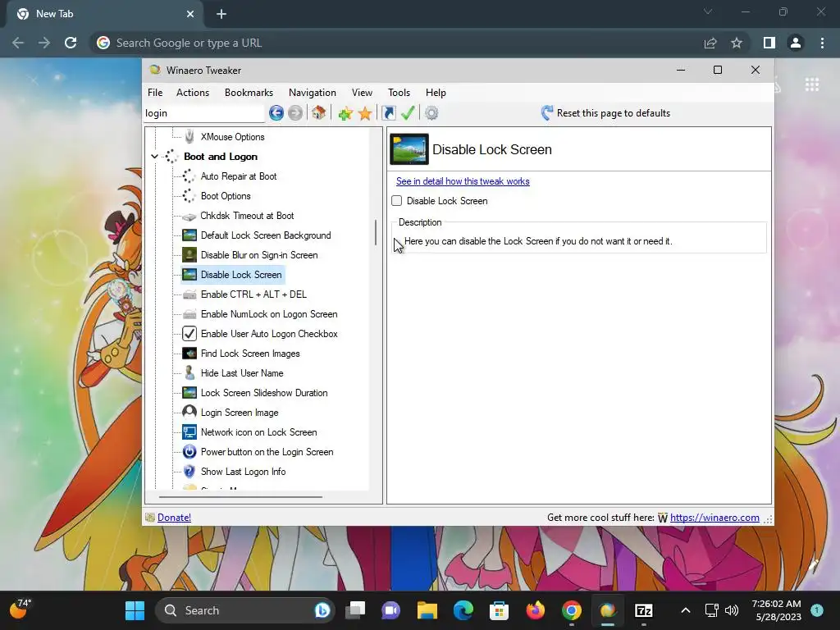Show hidden system tray icons

click(x=685, y=610)
